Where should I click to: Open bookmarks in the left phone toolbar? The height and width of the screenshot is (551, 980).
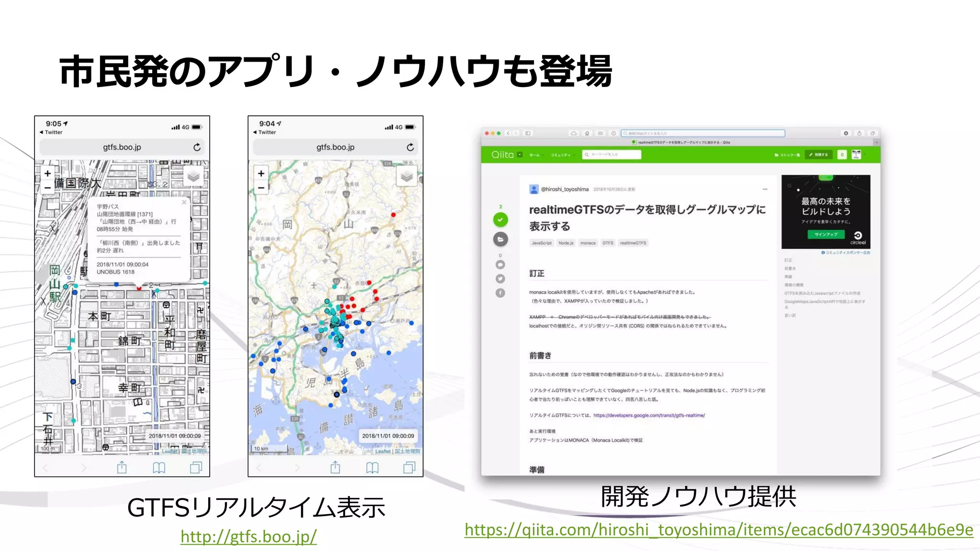pyautogui.click(x=159, y=468)
